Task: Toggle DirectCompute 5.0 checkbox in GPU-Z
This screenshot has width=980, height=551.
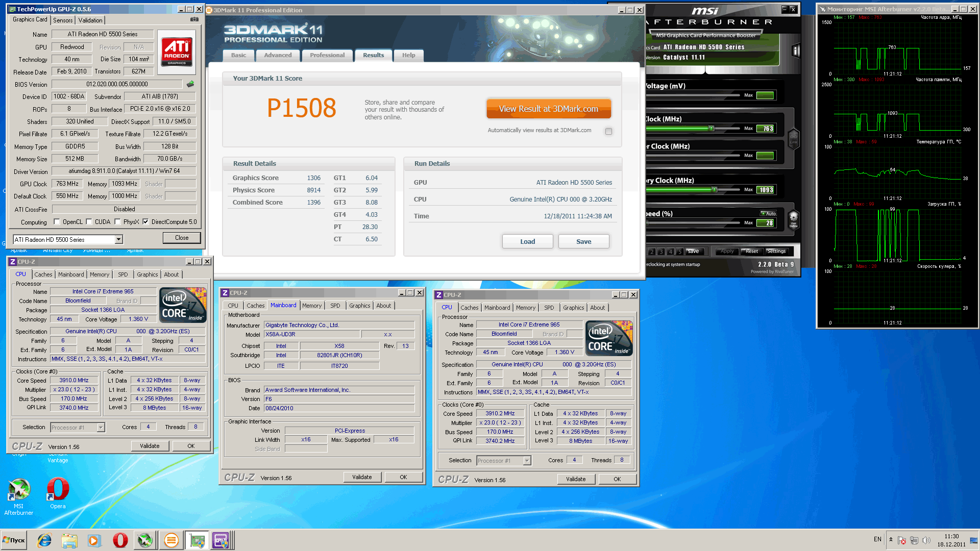Action: [146, 222]
